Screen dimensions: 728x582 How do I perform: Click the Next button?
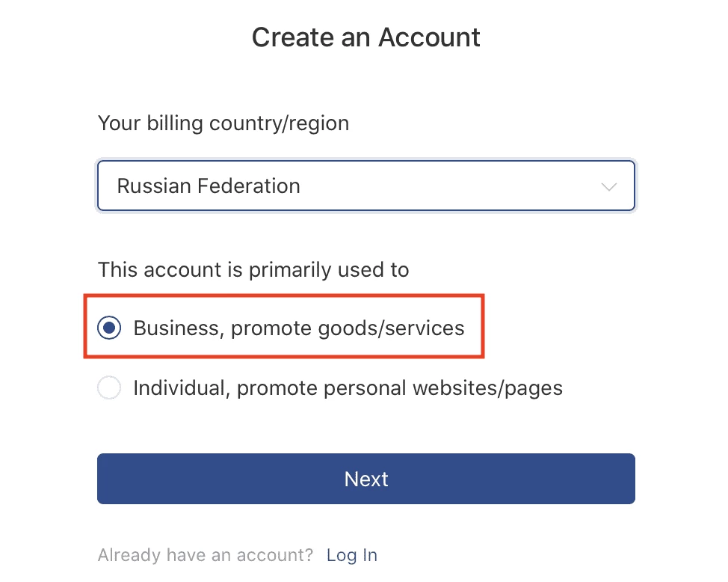365,479
